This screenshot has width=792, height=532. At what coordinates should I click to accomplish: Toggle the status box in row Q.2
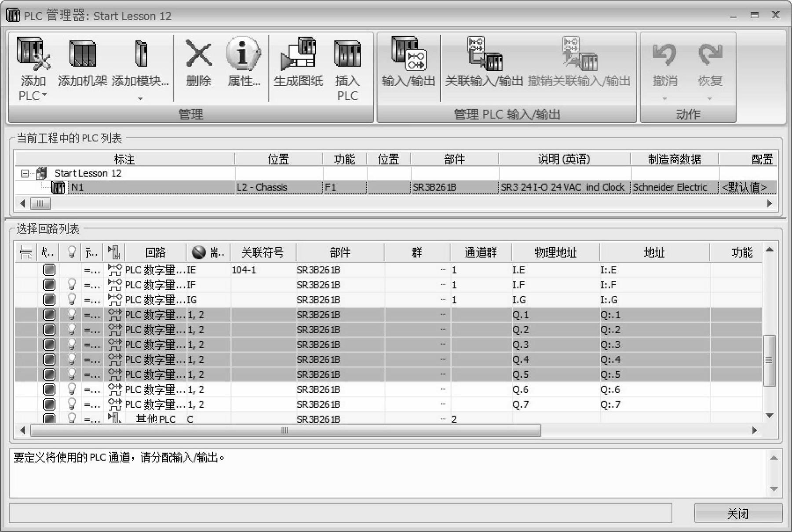[49, 330]
